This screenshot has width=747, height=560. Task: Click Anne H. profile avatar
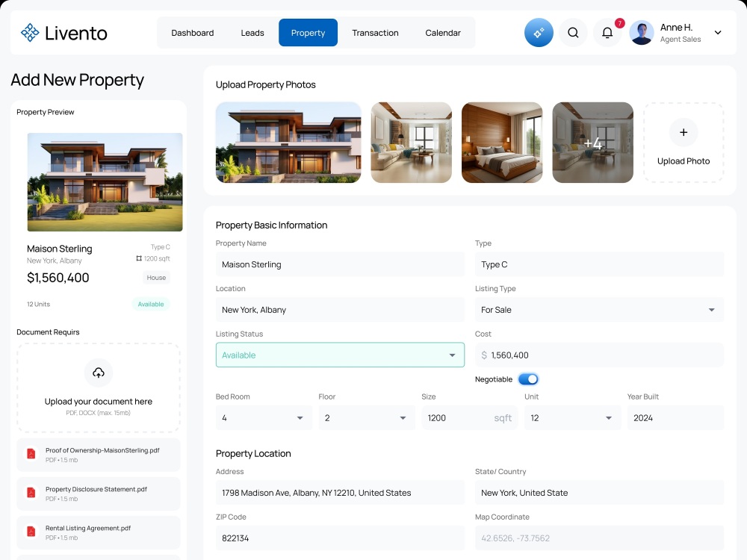coord(641,32)
